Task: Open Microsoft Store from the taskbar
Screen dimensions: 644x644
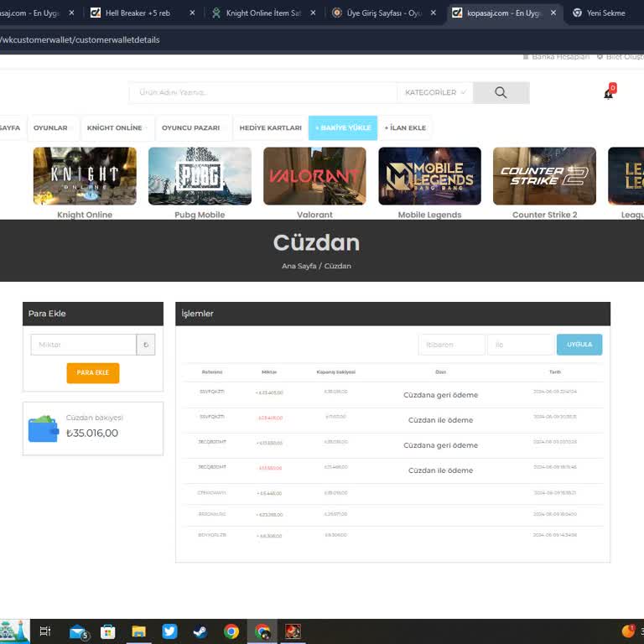Action: 108,631
